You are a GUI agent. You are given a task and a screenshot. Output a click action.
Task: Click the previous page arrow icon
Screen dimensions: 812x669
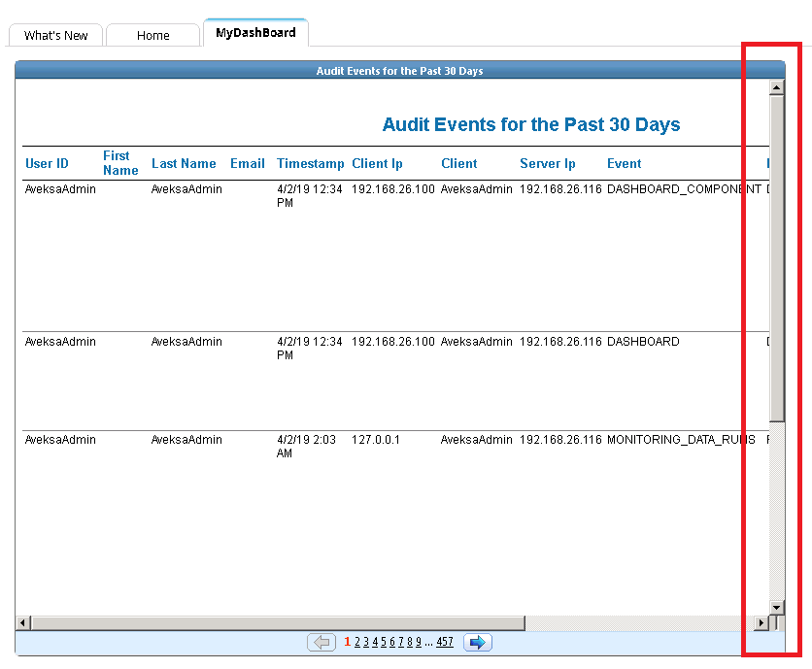click(321, 642)
